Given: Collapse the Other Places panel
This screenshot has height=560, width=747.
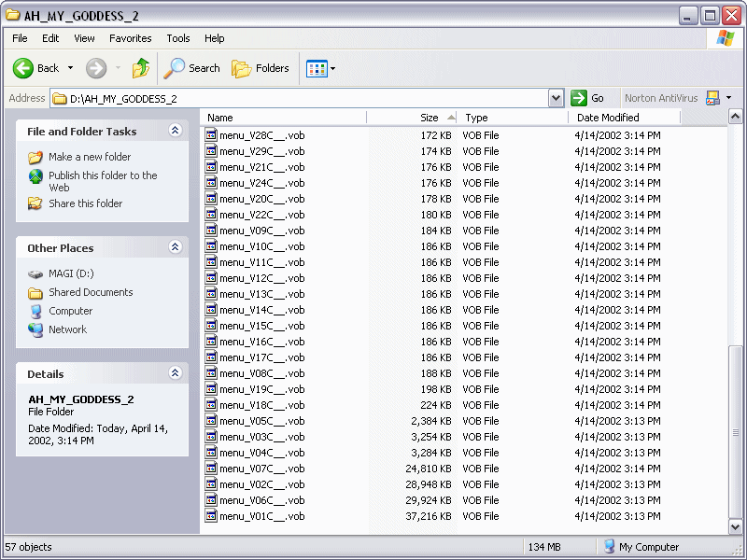Looking at the screenshot, I should tap(175, 248).
